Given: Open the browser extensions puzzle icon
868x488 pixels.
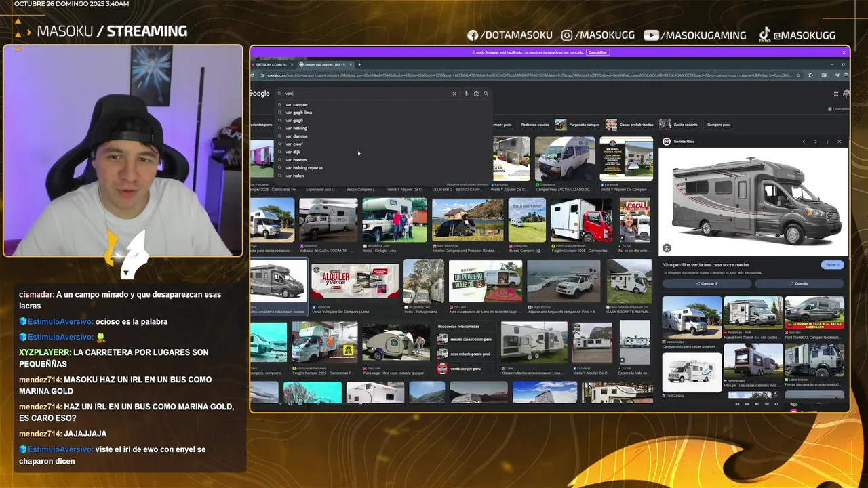Looking at the screenshot, I should tap(811, 75).
